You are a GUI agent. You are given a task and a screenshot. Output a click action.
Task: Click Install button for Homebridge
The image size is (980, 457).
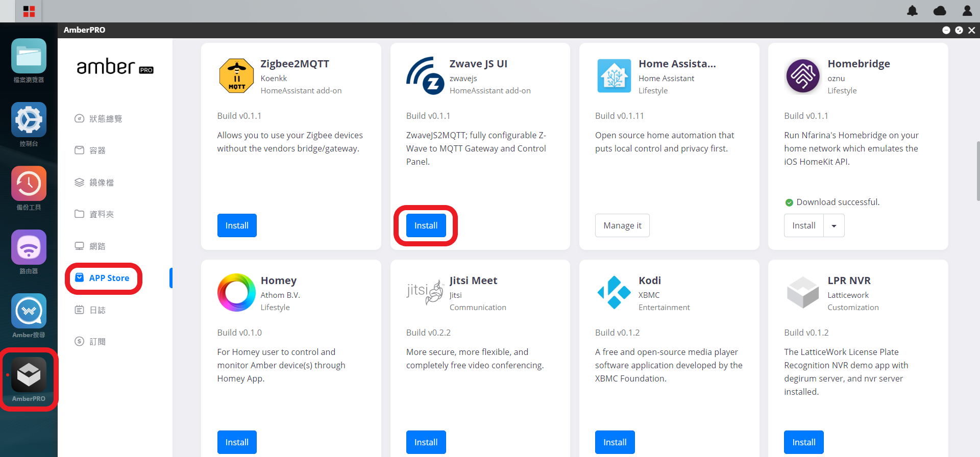[x=804, y=225]
